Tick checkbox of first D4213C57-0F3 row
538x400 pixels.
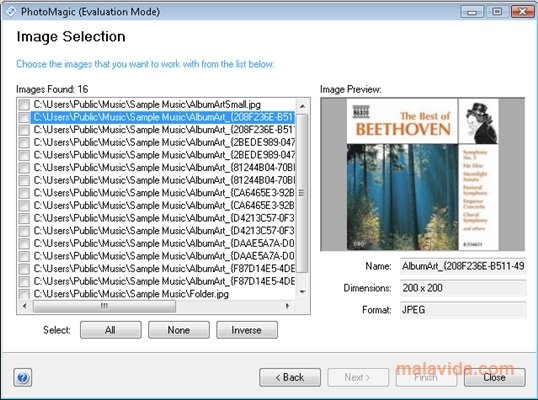coord(24,218)
